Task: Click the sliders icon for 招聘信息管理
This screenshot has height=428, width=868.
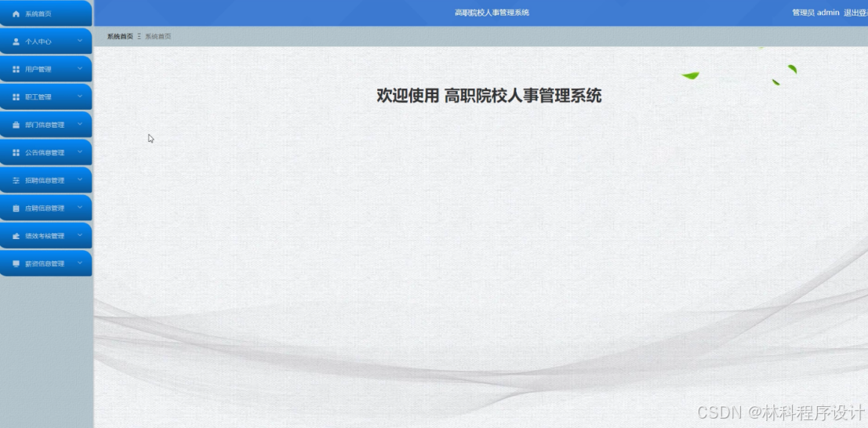Action: point(16,180)
